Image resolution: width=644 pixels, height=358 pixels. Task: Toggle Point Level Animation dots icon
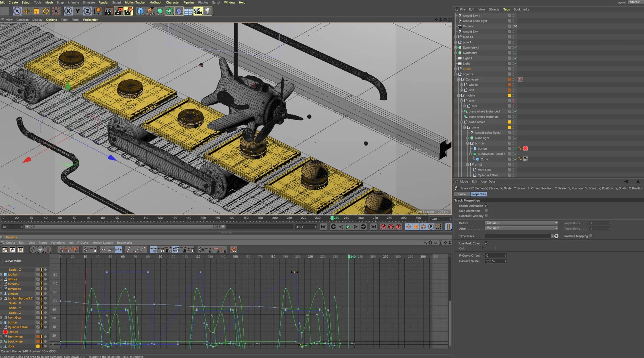click(x=439, y=227)
